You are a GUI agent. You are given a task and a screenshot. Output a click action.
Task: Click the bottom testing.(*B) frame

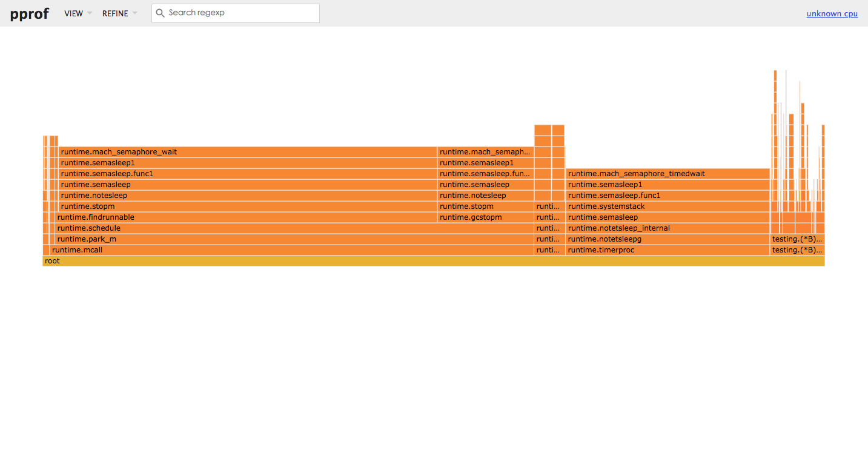(797, 250)
